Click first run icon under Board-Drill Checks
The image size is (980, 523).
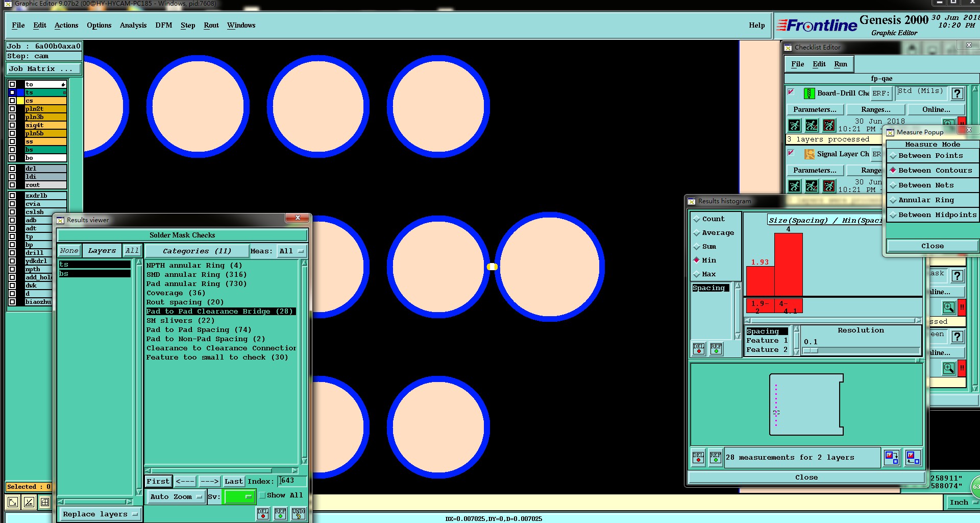coord(795,125)
